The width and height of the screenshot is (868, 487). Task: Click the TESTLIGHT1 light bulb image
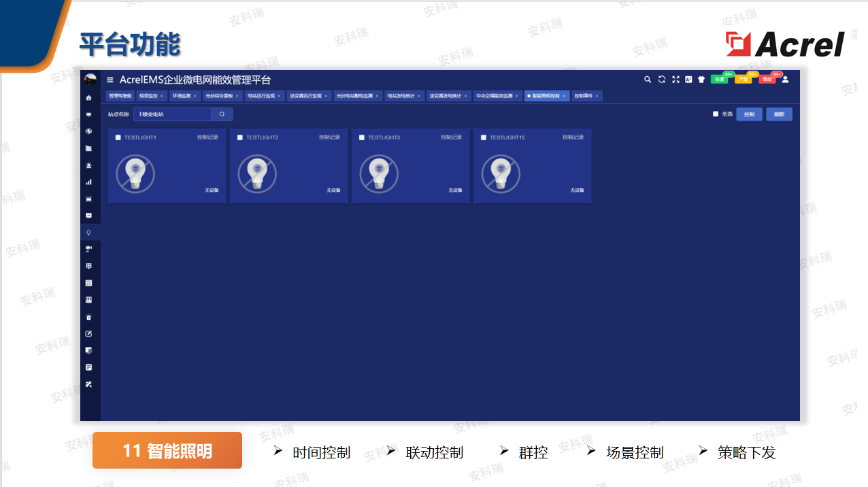(135, 173)
